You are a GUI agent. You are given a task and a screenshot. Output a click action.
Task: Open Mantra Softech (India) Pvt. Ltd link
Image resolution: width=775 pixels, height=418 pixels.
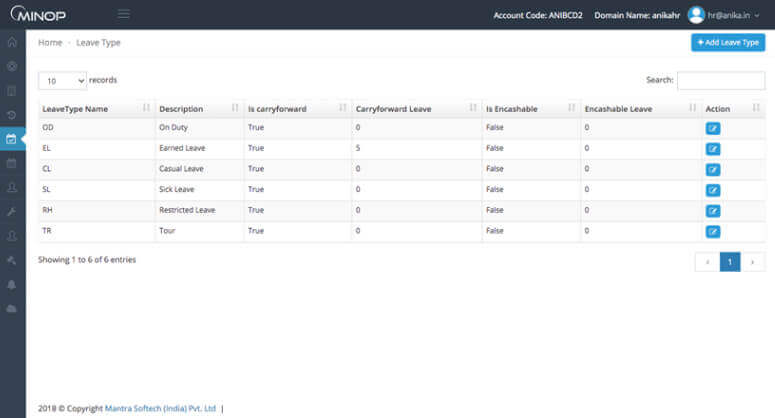[x=160, y=408]
